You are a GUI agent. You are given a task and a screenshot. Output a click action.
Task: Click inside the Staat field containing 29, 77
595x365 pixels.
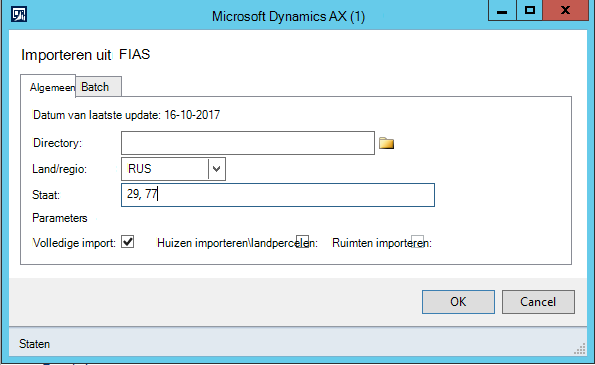click(278, 195)
